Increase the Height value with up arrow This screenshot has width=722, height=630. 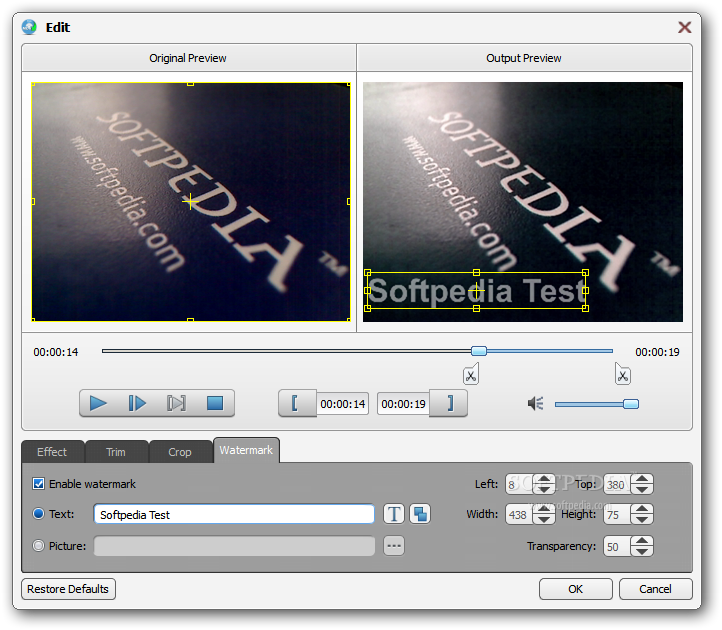642,509
